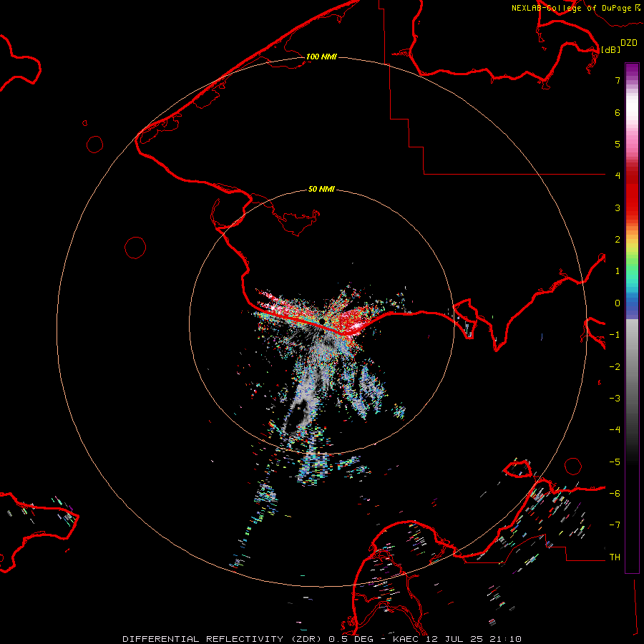The height and width of the screenshot is (644, 644).
Task: Click the [dB] unit label
Action: click(x=610, y=49)
